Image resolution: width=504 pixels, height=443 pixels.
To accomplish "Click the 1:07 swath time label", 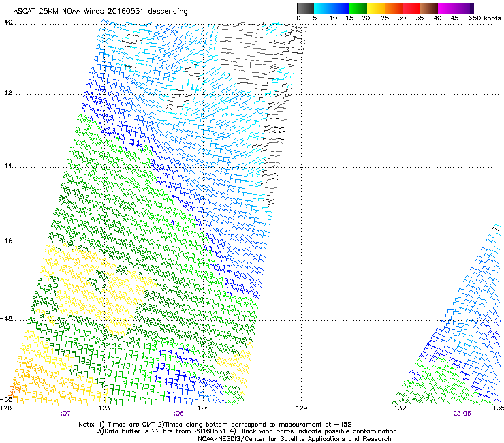I will point(63,414).
